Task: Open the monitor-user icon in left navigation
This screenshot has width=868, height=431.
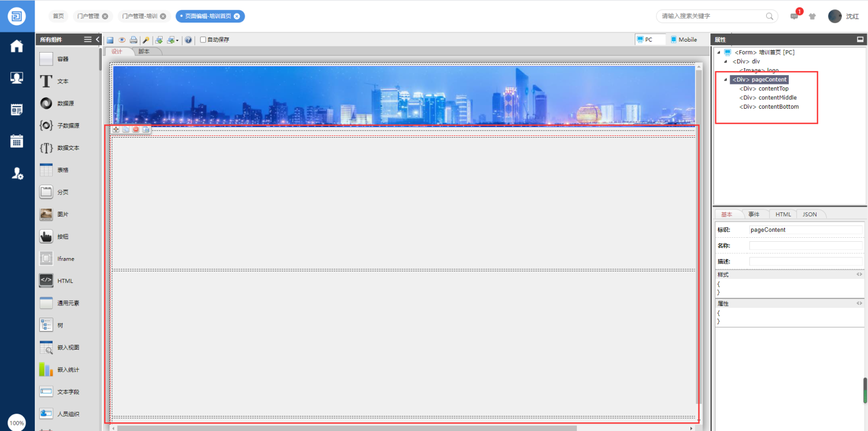Action: [x=17, y=78]
